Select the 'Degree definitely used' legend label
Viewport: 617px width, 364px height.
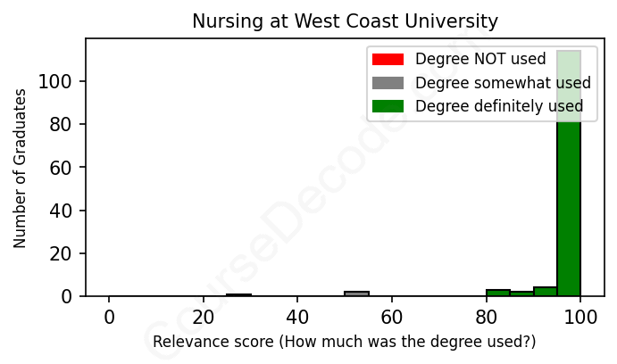[x=499, y=106]
